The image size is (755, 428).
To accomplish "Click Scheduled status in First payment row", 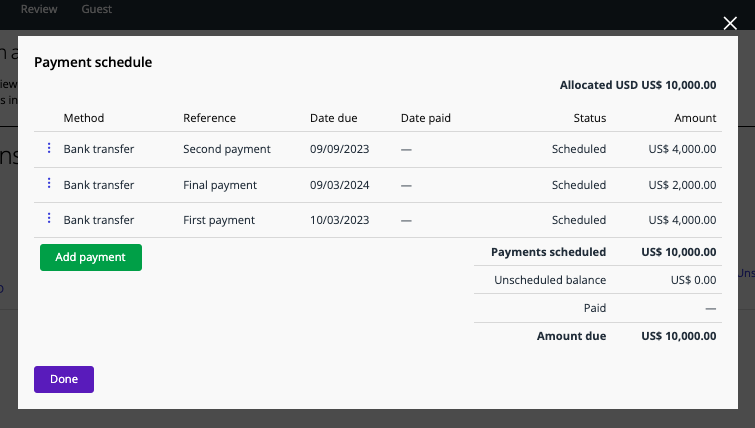I will click(x=579, y=220).
